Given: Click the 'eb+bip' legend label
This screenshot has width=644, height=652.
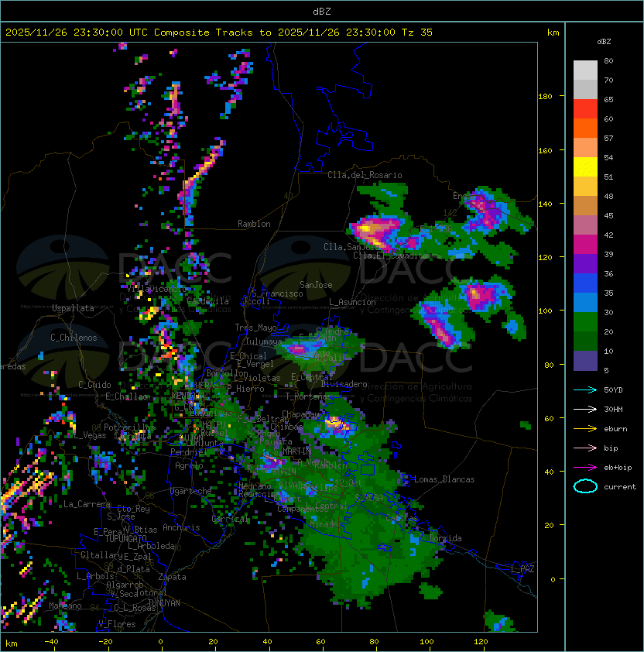Looking at the screenshot, I should pyautogui.click(x=618, y=468).
